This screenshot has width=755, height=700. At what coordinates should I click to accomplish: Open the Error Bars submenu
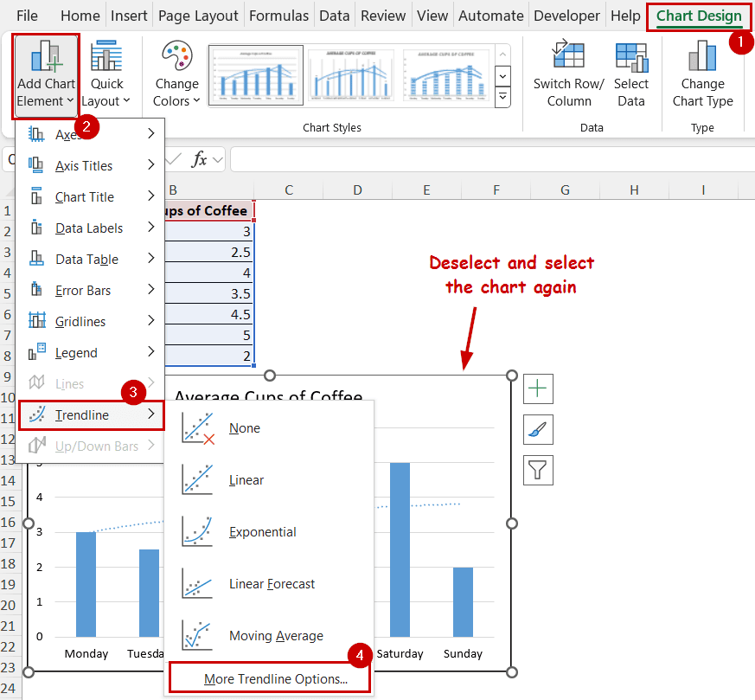tap(90, 291)
